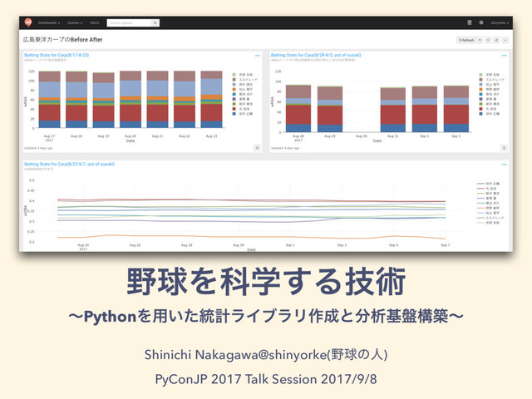Open the Batting Stats for Carp(8/17-8/23) query link
The height and width of the screenshot is (399, 532).
coord(57,55)
